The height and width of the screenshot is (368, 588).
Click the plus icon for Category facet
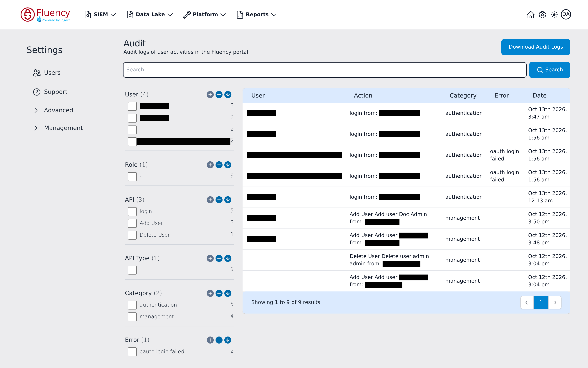210,293
